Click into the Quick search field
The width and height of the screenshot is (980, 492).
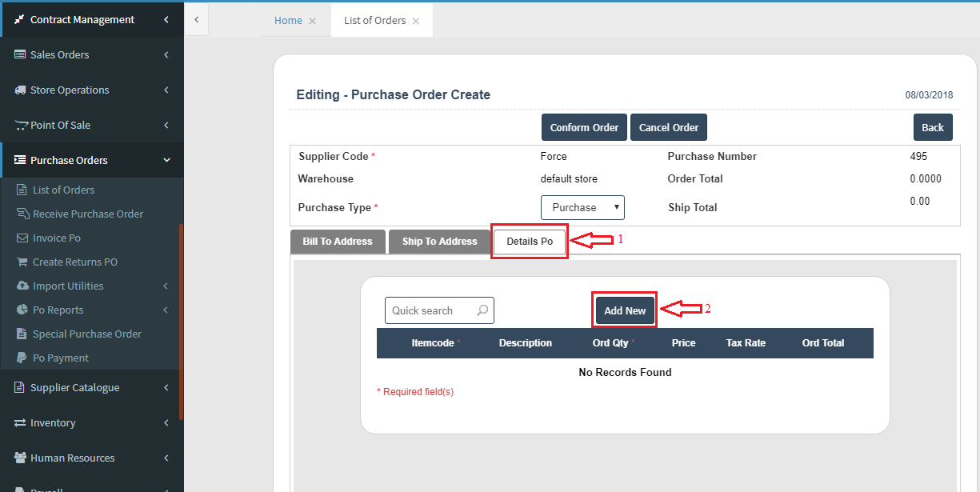click(439, 310)
